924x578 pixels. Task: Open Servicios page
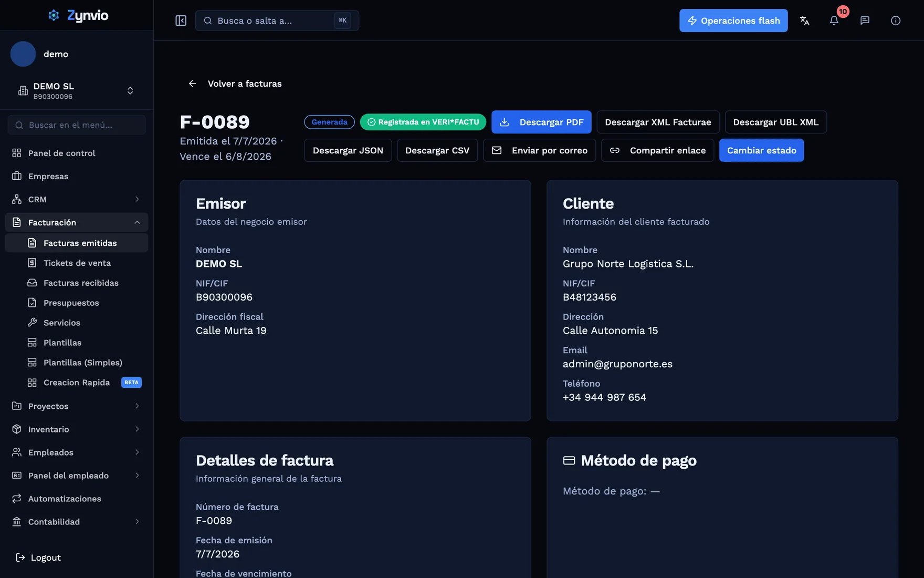click(x=77, y=323)
